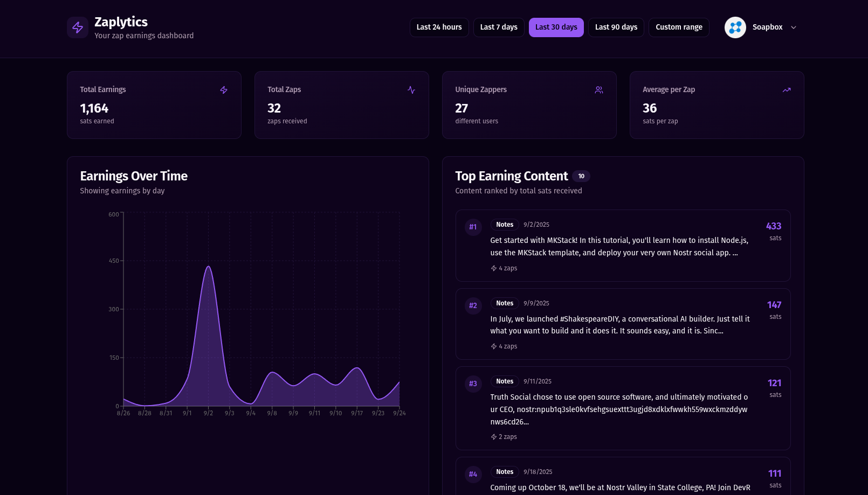Click the users icon on Unique Zappers card
This screenshot has height=495, width=868.
click(x=599, y=90)
